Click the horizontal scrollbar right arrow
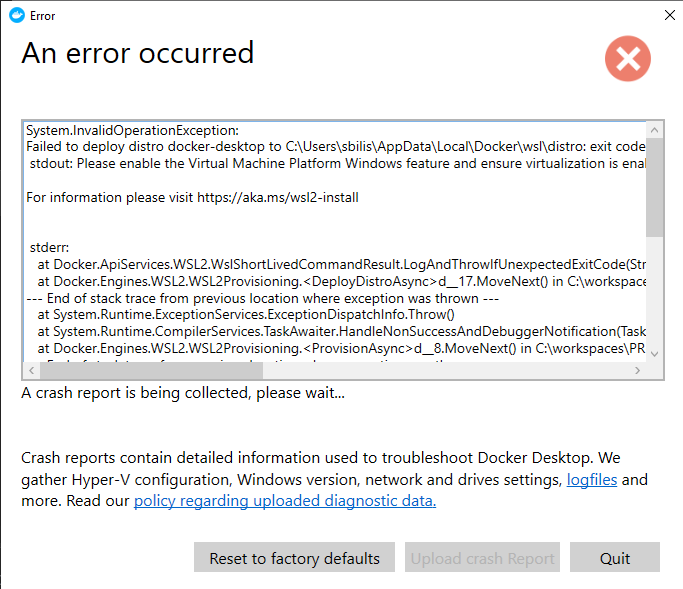The height and width of the screenshot is (589, 683). [x=637, y=370]
